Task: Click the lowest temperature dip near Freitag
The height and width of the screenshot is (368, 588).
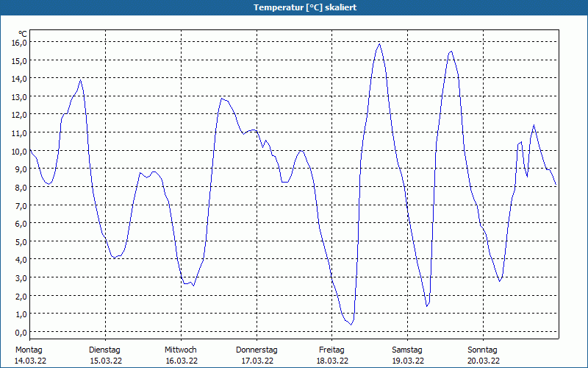Action: tap(351, 325)
